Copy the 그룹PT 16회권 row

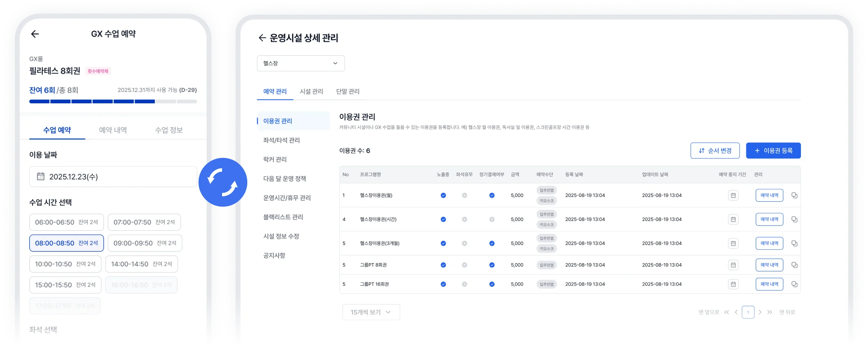(x=794, y=284)
